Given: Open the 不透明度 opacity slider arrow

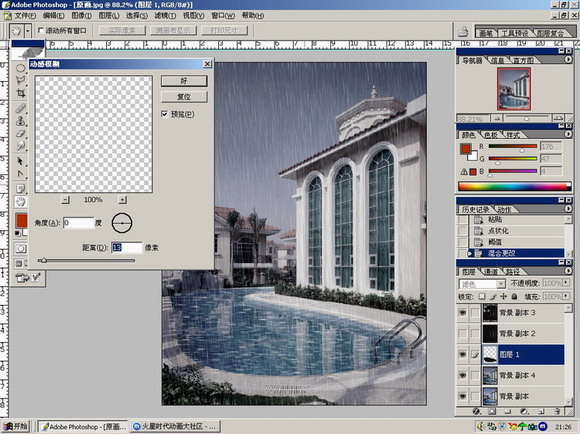Looking at the screenshot, I should [x=566, y=283].
